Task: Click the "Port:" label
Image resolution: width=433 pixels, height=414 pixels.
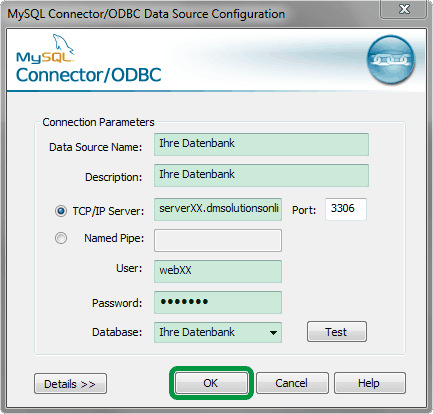Action: (304, 210)
